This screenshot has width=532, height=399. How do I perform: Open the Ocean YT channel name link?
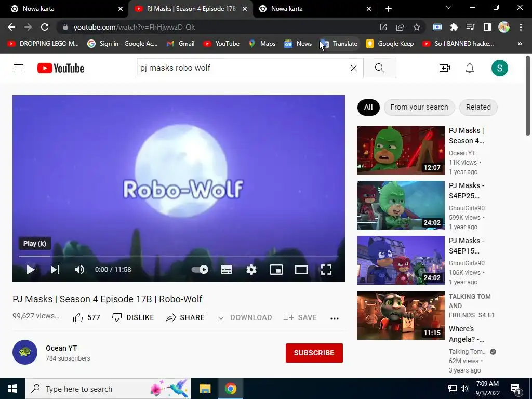coord(61,348)
